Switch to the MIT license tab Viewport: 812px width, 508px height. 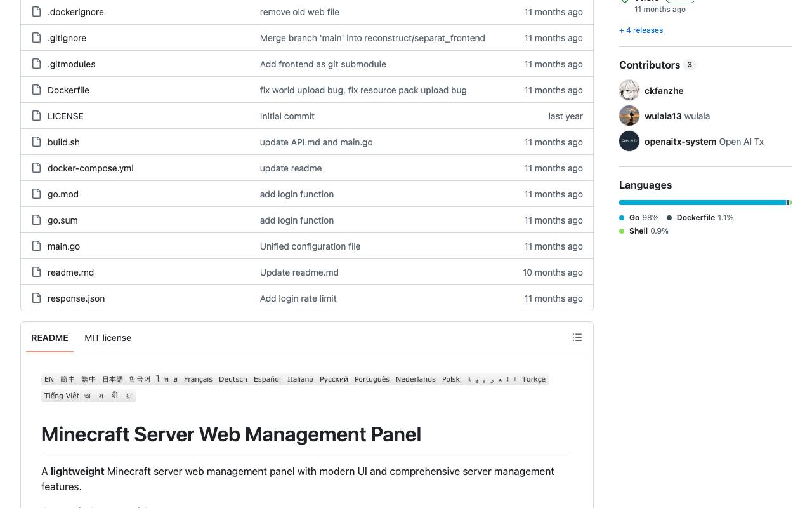(108, 338)
